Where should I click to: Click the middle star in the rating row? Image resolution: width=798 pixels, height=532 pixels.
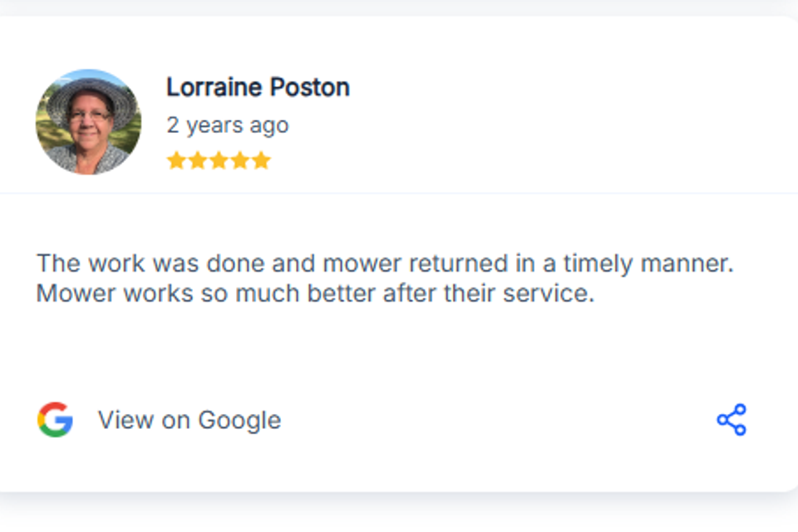[x=219, y=160]
